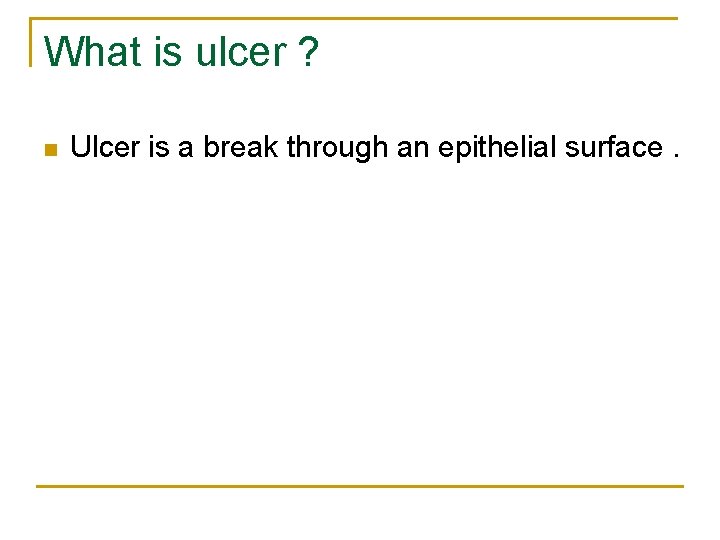720x540 pixels.
Task: Click the word "an" before epithelial
Action: [x=413, y=149]
